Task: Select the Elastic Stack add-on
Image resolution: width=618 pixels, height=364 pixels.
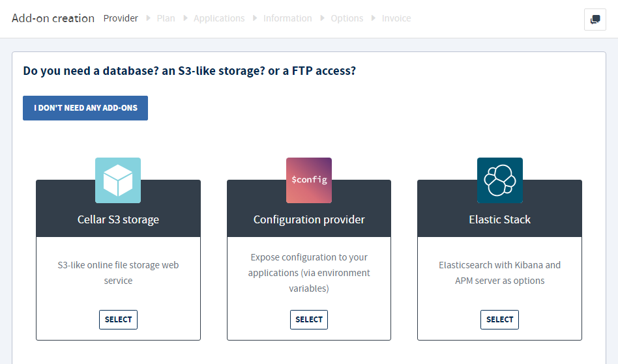Action: click(x=500, y=320)
